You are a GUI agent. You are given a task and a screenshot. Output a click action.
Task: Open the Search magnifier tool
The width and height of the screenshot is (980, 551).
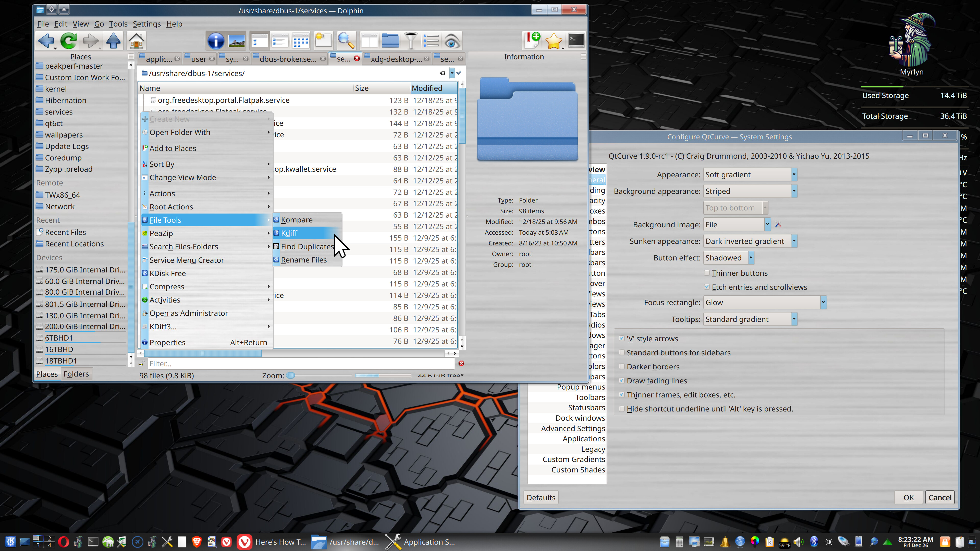[x=346, y=41]
